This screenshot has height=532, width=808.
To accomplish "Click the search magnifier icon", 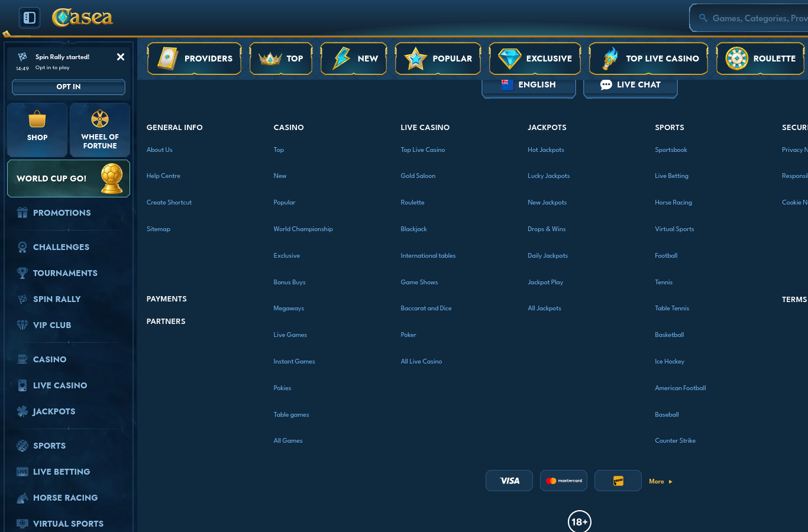I will pyautogui.click(x=703, y=18).
